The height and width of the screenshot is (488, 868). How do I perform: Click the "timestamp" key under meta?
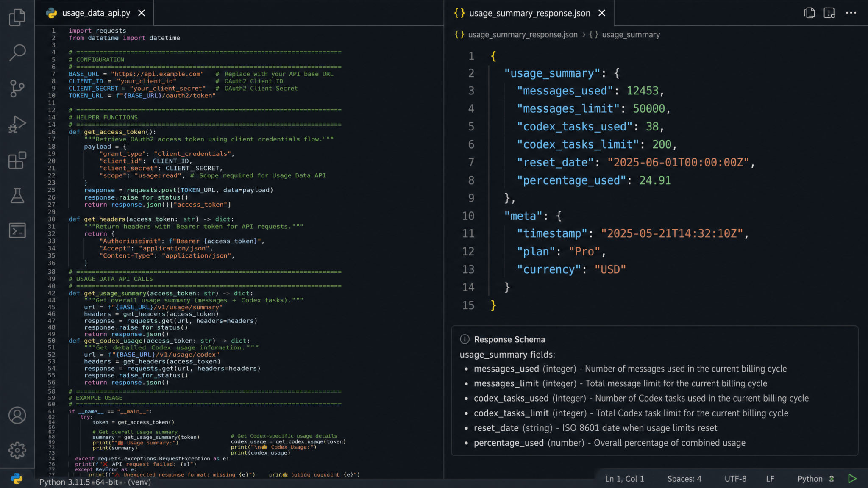[x=552, y=233]
